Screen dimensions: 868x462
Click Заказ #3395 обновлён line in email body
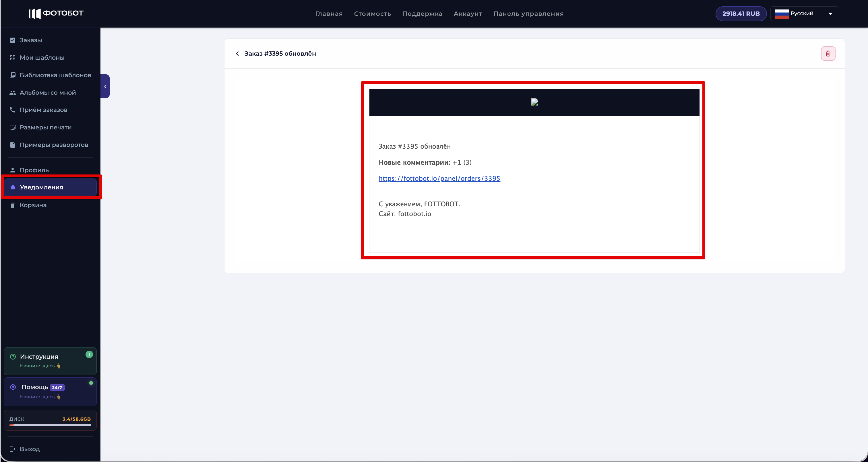414,147
